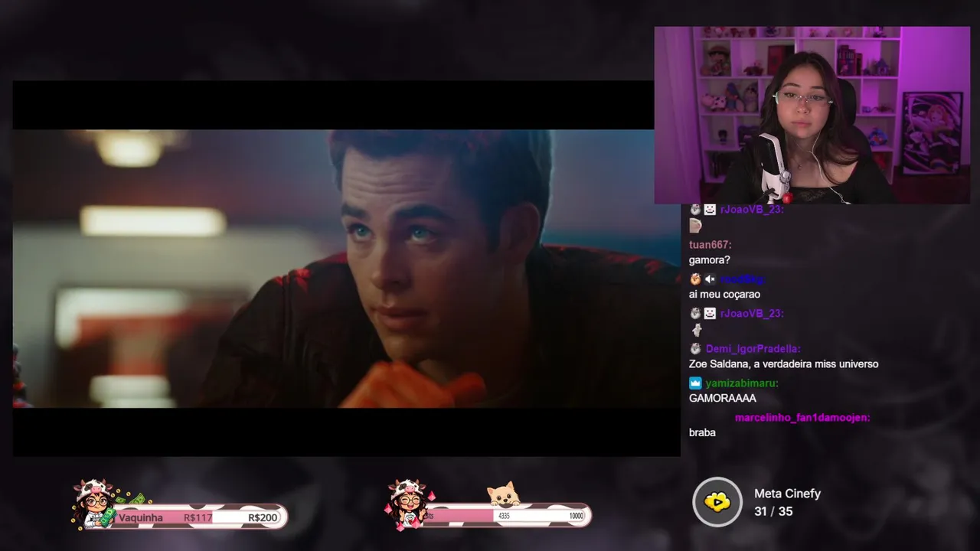Click the movie video playing in the main frame
This screenshot has width=980, height=551.
pyautogui.click(x=346, y=268)
